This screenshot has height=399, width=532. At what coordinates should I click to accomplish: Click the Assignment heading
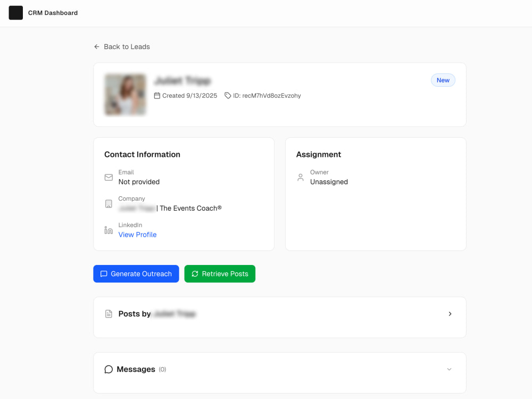pos(319,154)
